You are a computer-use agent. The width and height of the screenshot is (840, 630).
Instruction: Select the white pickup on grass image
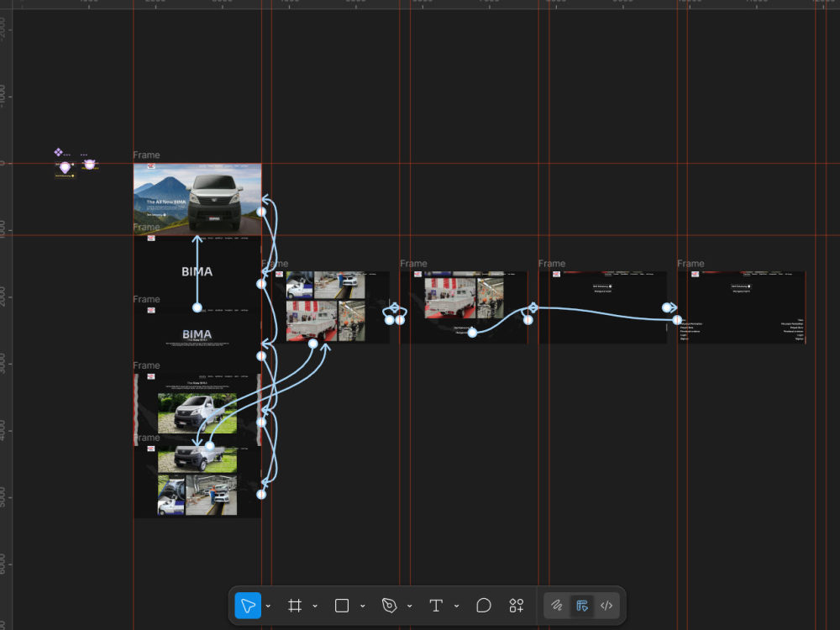(197, 413)
